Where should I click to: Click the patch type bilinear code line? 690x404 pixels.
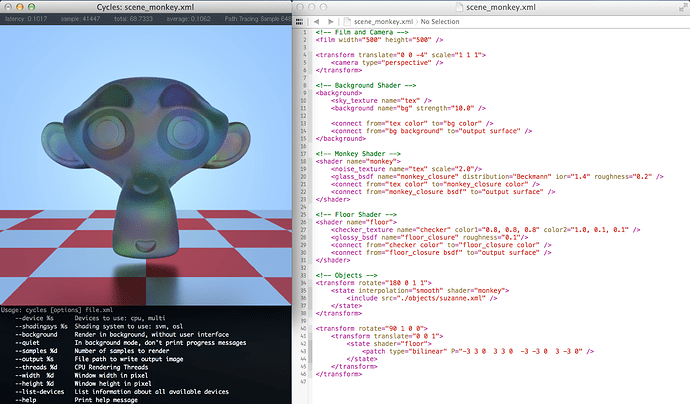[478, 352]
